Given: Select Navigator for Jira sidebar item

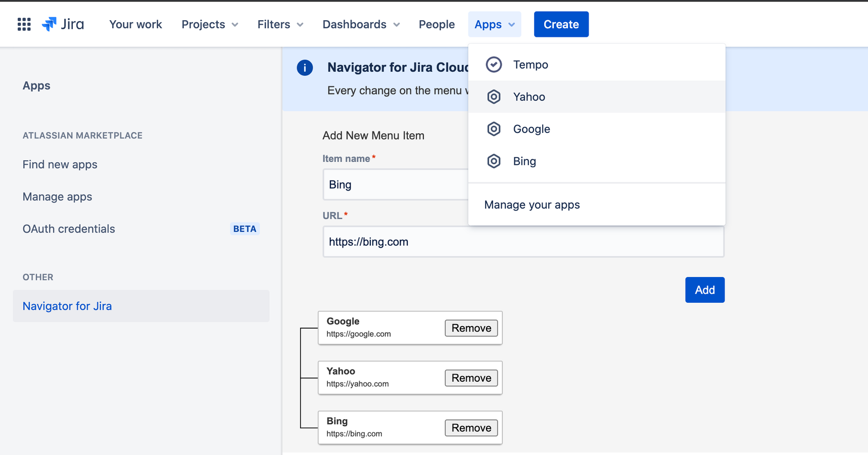Looking at the screenshot, I should (x=141, y=306).
